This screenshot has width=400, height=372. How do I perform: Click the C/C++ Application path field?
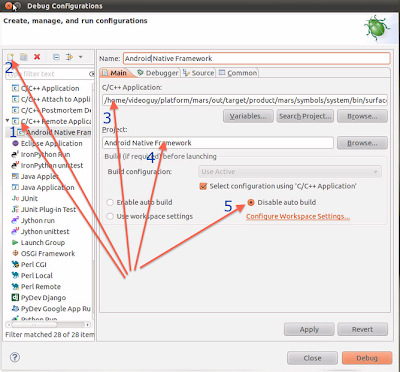[245, 100]
